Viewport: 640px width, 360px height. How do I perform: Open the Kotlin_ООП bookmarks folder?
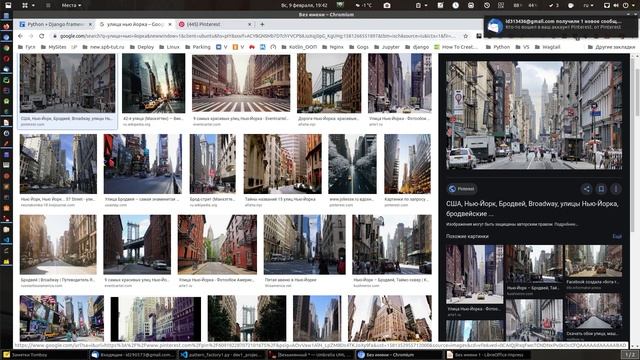click(x=299, y=47)
